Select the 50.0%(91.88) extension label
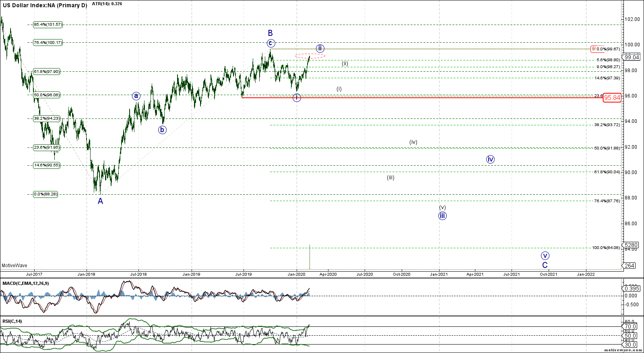 click(607, 148)
